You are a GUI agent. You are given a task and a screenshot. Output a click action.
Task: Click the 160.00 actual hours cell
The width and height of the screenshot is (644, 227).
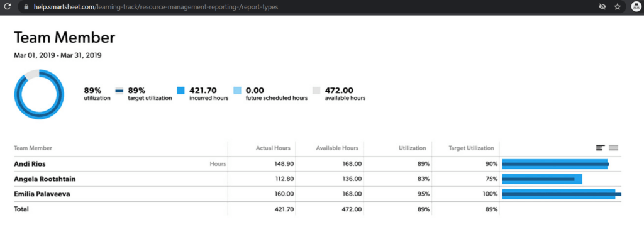[x=284, y=194]
